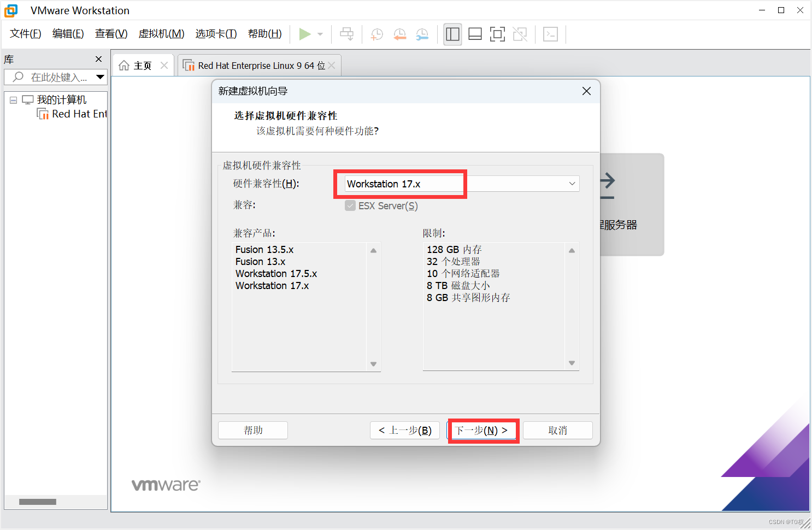Image resolution: width=812 pixels, height=530 pixels.
Task: Collapse the 我的计算机 tree node
Action: click(13, 99)
